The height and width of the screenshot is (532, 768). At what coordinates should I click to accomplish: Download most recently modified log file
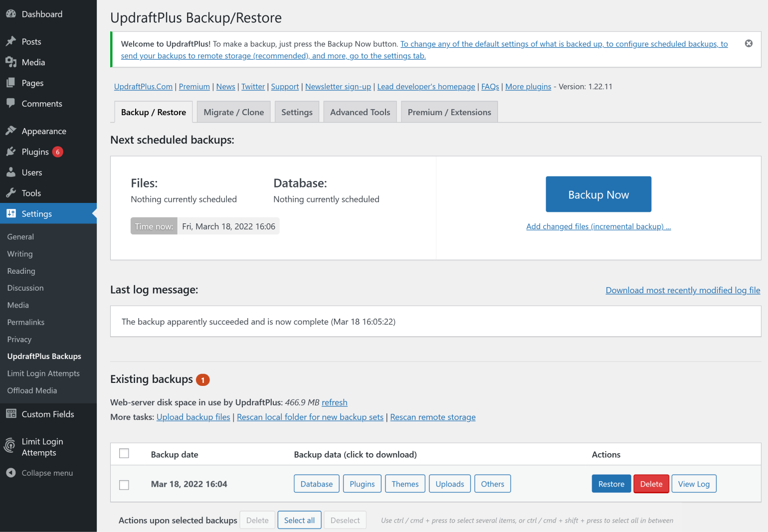pyautogui.click(x=683, y=290)
